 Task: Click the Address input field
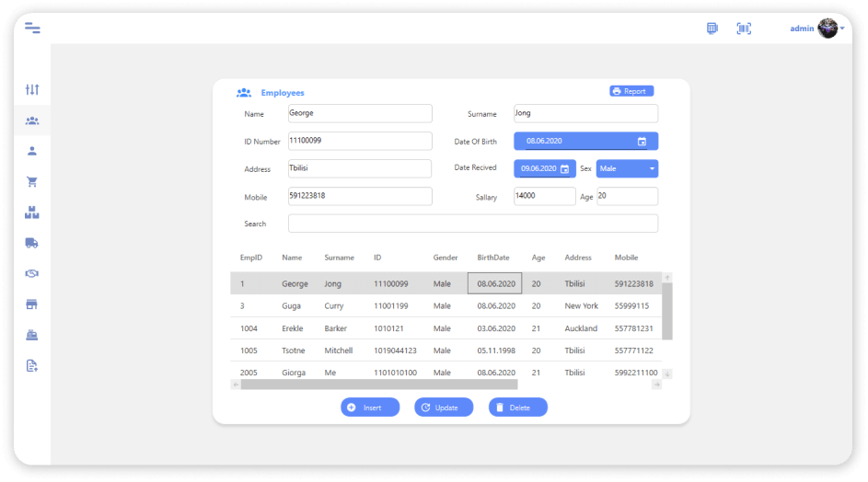coord(360,168)
